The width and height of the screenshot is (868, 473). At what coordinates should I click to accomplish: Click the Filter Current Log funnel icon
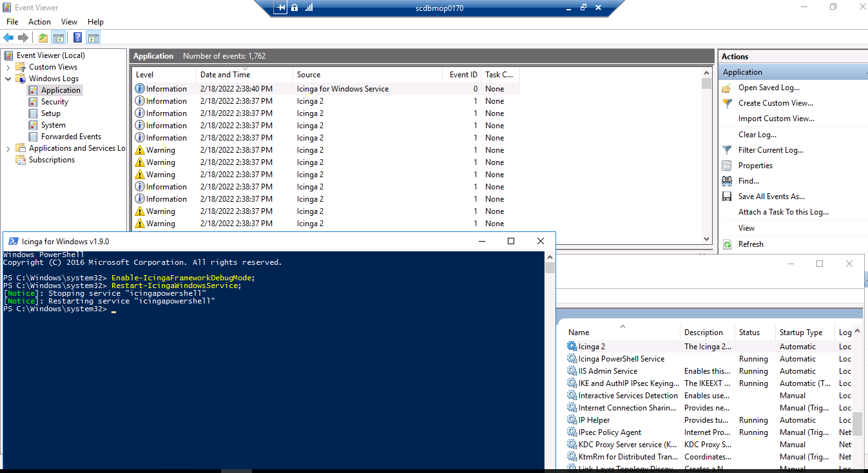[727, 150]
